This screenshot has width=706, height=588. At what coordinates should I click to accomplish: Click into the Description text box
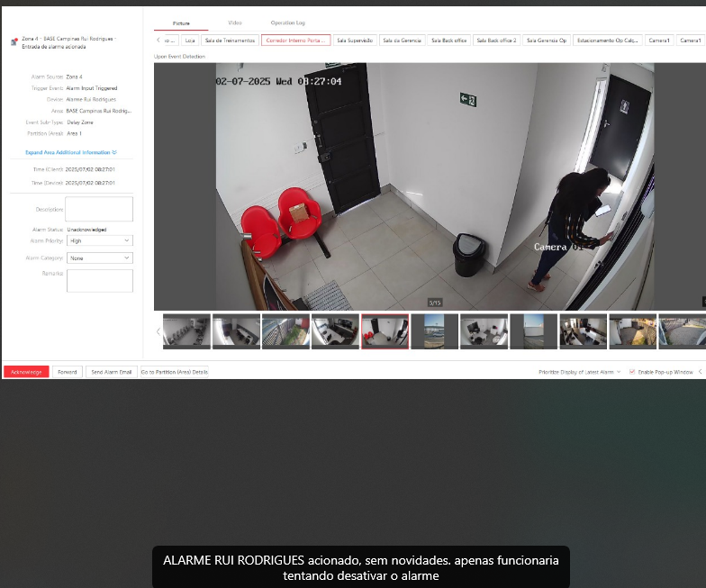99,209
